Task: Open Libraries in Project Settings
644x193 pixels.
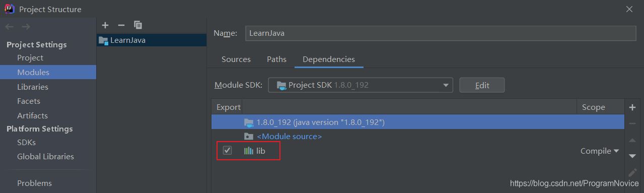Action: (x=33, y=87)
